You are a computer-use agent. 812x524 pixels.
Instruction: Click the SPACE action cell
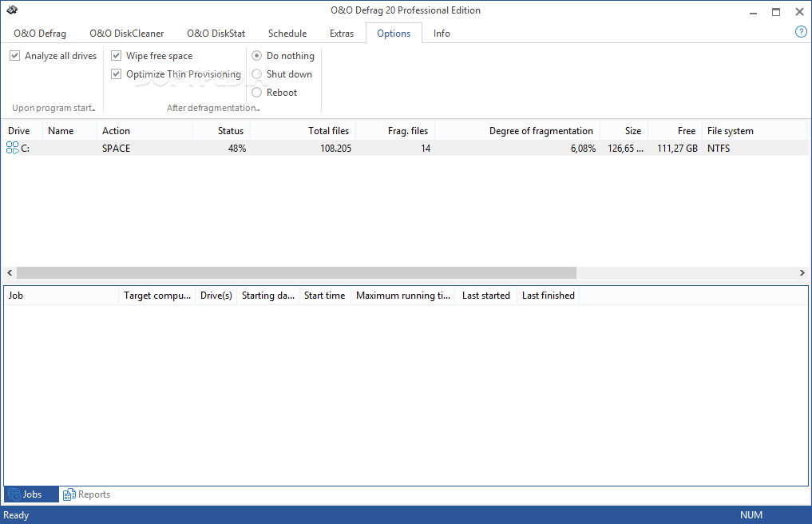(x=116, y=149)
